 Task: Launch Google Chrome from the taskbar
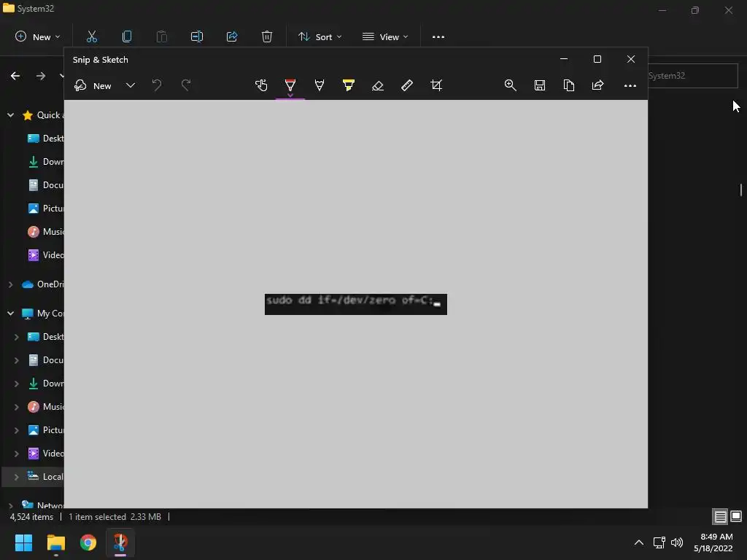click(x=88, y=542)
